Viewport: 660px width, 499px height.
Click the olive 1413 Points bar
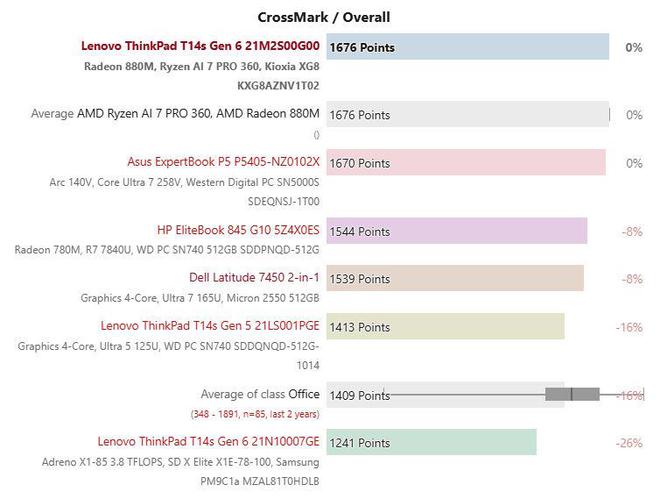point(445,326)
